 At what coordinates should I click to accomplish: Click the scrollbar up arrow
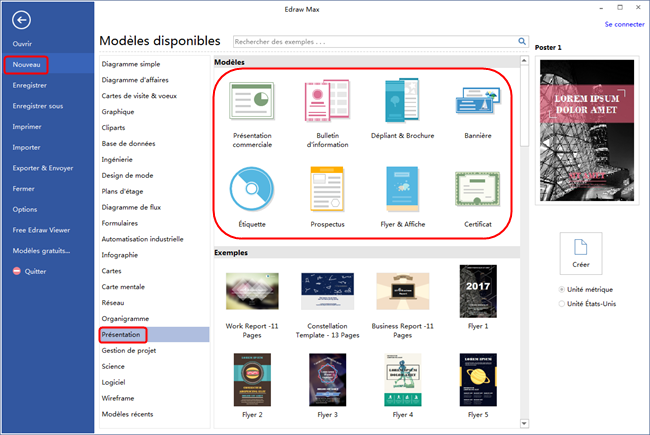[524, 61]
